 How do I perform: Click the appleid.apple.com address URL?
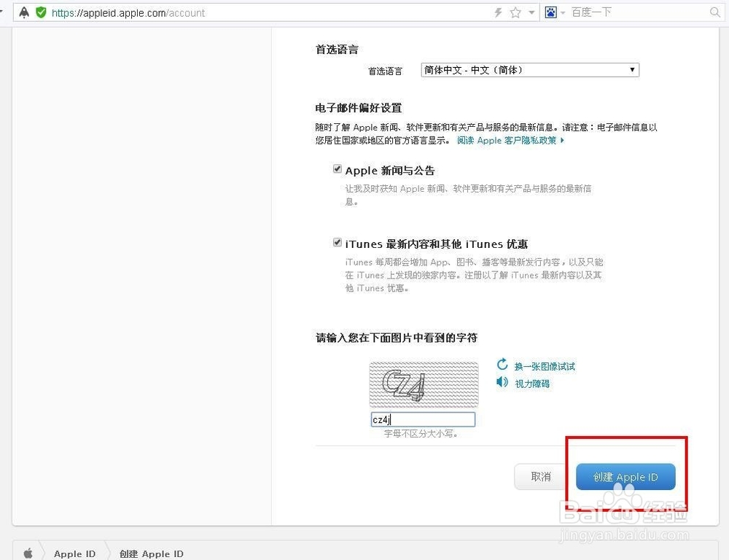[x=128, y=13]
